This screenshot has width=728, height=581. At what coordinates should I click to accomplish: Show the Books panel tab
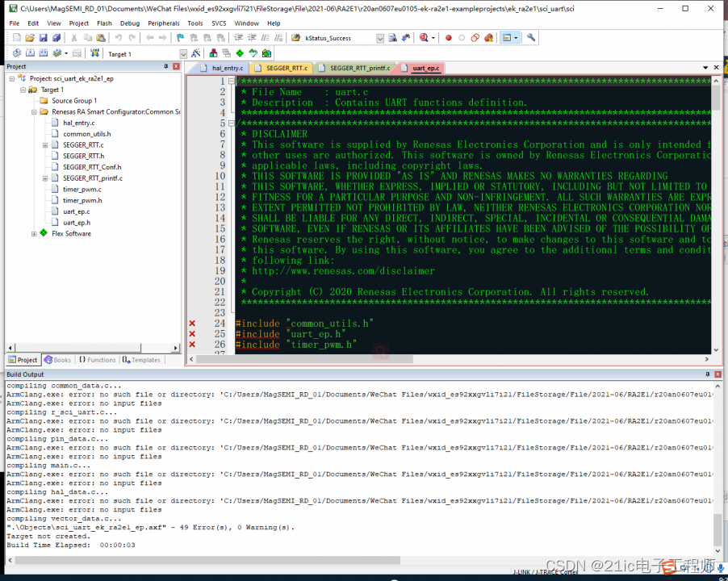[x=57, y=360]
